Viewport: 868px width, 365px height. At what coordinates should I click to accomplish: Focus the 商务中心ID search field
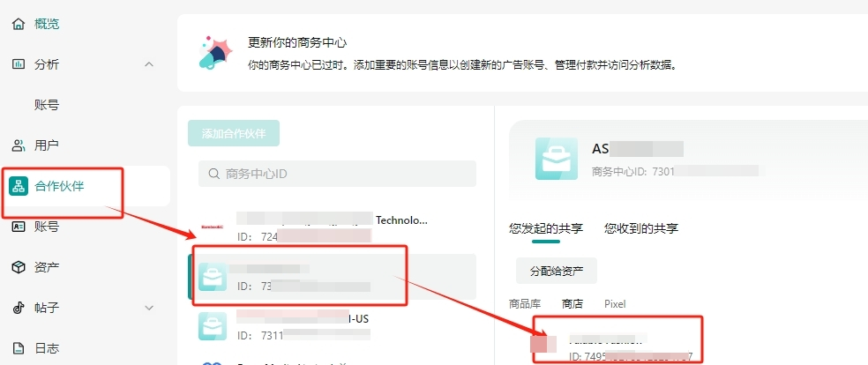tap(344, 174)
